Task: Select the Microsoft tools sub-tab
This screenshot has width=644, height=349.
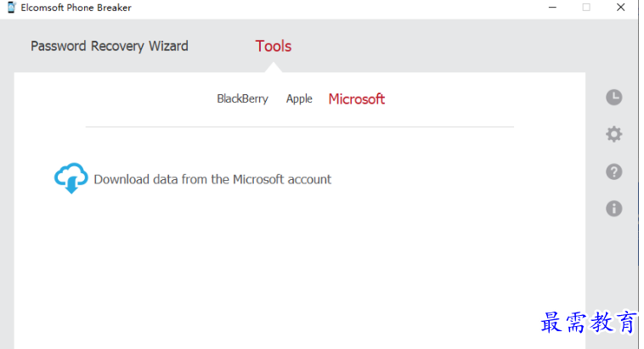Action: click(x=357, y=99)
